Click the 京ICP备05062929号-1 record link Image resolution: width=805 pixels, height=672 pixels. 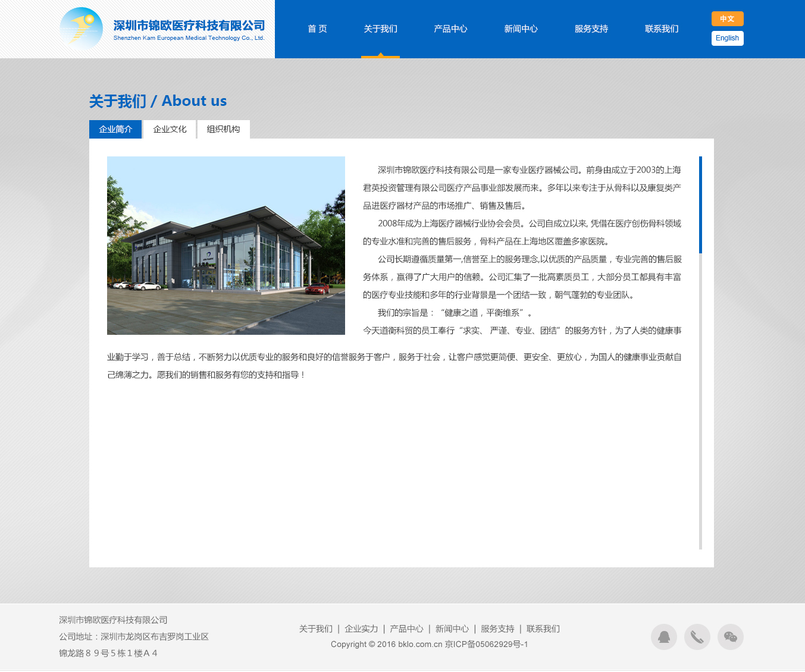coord(487,644)
